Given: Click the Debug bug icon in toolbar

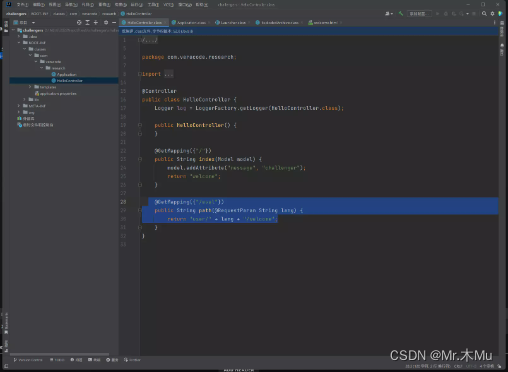Looking at the screenshot, I should pyautogui.click(x=446, y=14).
